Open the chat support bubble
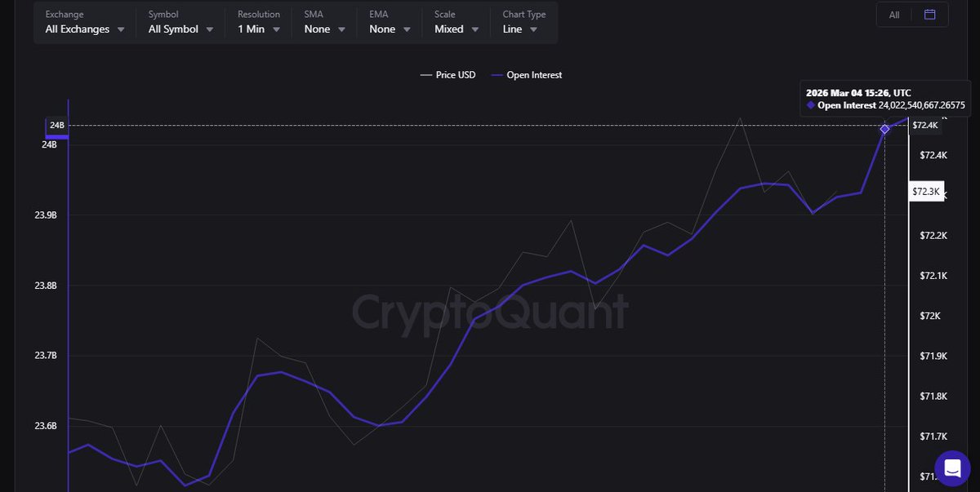 point(952,468)
